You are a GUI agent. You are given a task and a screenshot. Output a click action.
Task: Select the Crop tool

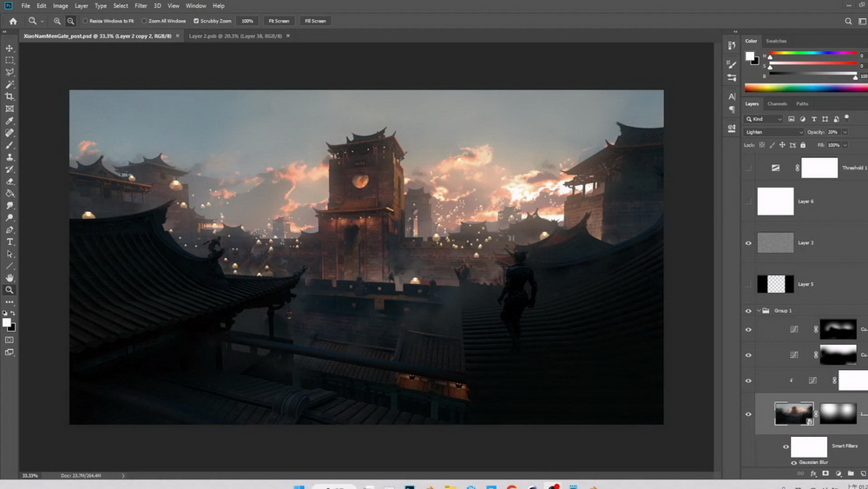point(10,97)
